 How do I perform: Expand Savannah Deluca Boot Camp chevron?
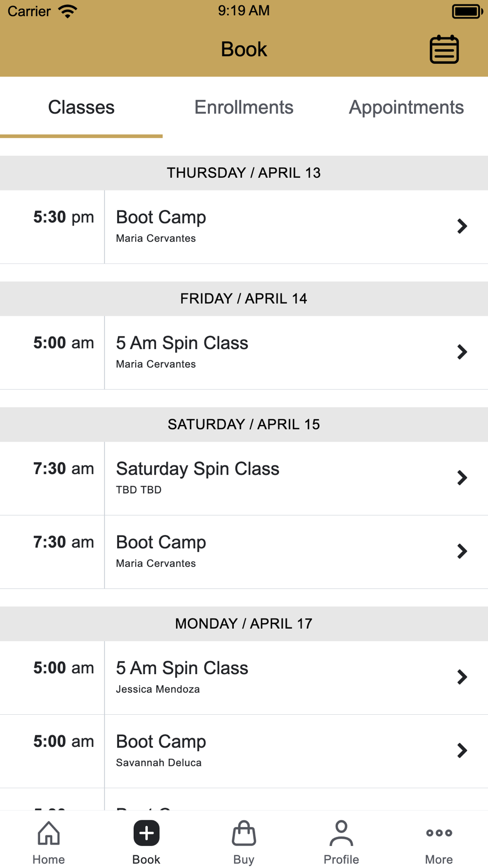[462, 750]
